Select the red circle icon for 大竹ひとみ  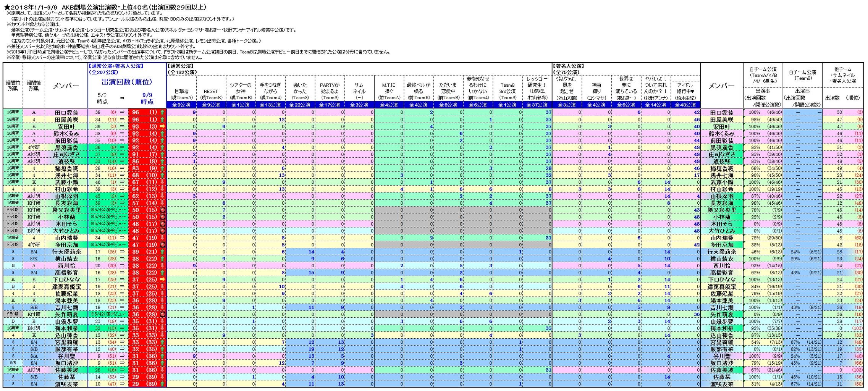pyautogui.click(x=162, y=231)
